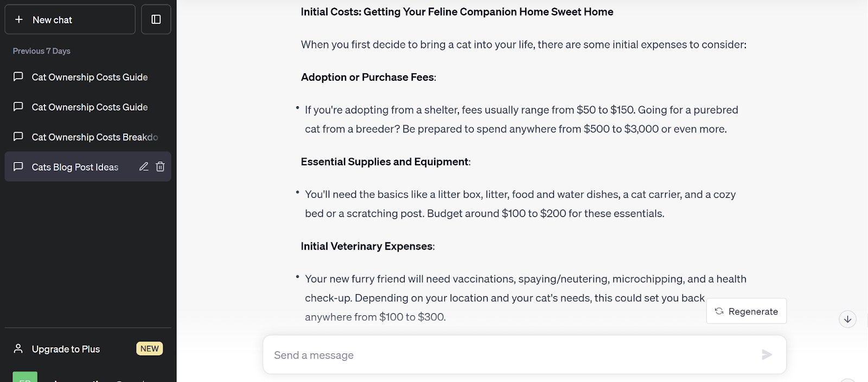
Task: Rename Cats Blog Post Ideas with pencil icon
Action: pyautogui.click(x=144, y=167)
